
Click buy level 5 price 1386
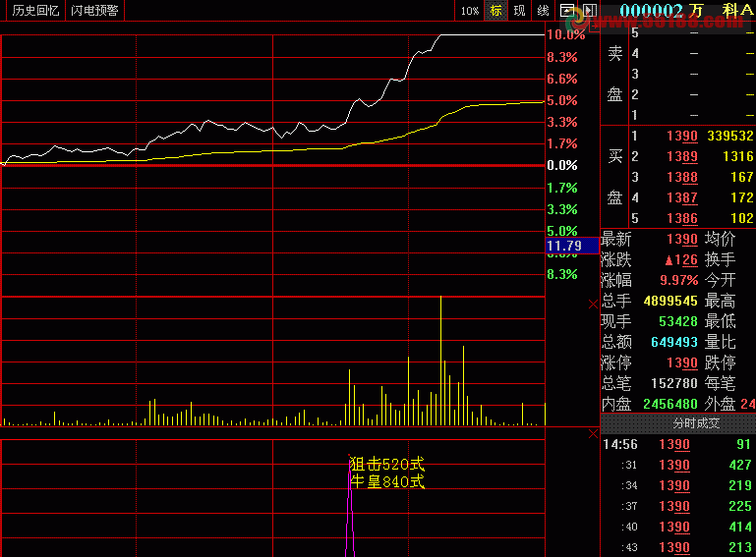click(681, 218)
